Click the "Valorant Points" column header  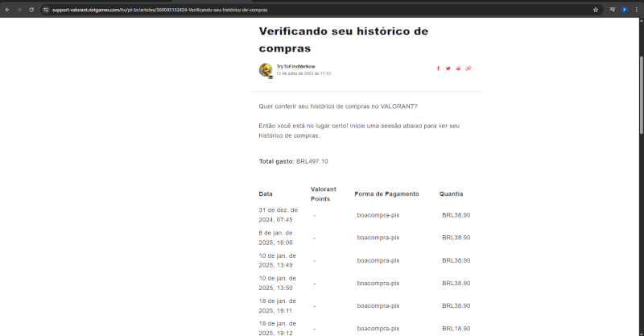(324, 193)
